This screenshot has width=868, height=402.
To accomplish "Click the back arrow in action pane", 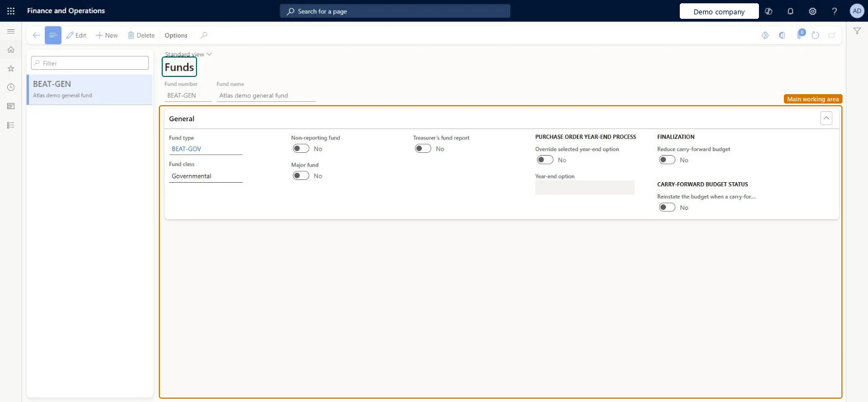I will (36, 35).
